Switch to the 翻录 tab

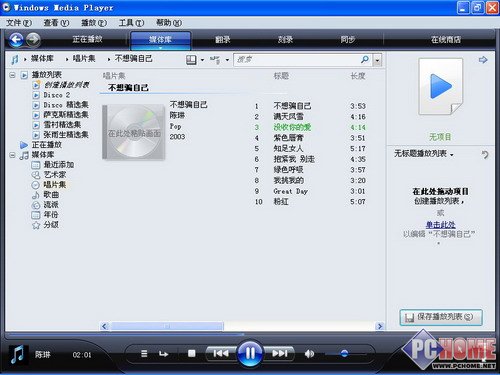223,40
